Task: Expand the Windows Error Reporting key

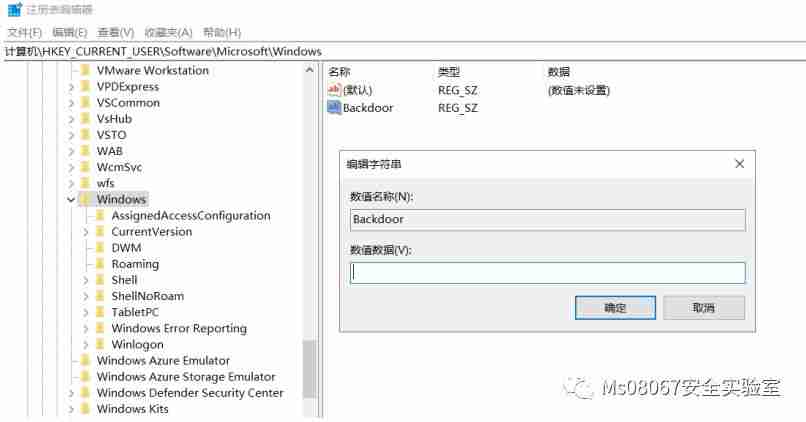Action: (85, 328)
